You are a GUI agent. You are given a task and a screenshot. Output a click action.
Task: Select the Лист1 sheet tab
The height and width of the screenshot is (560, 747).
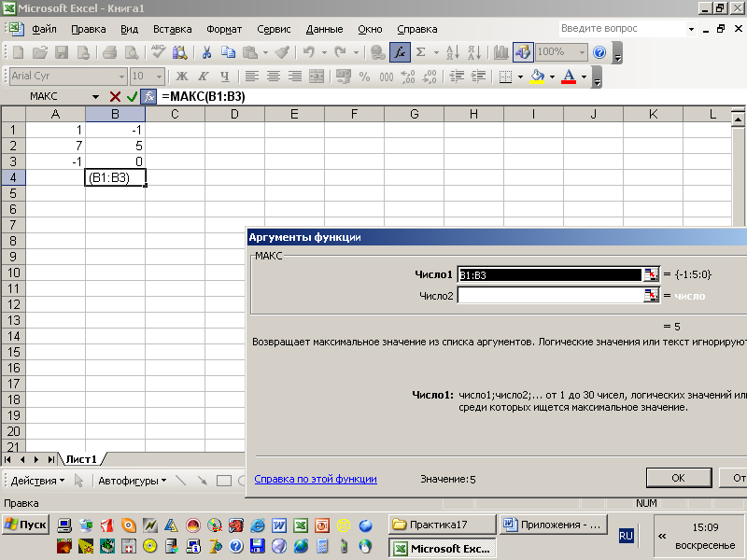coord(81,459)
